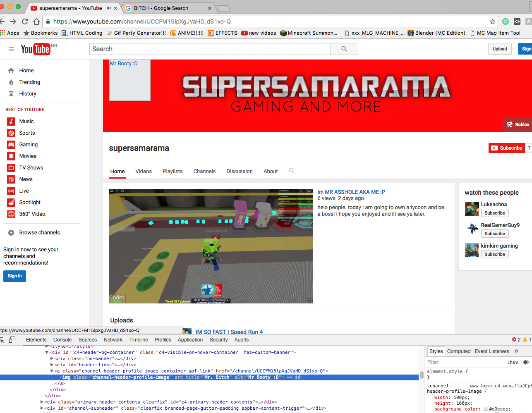Image resolution: width=532 pixels, height=413 pixels.
Task: Open the TV Shows channel icon
Action: coord(11,168)
